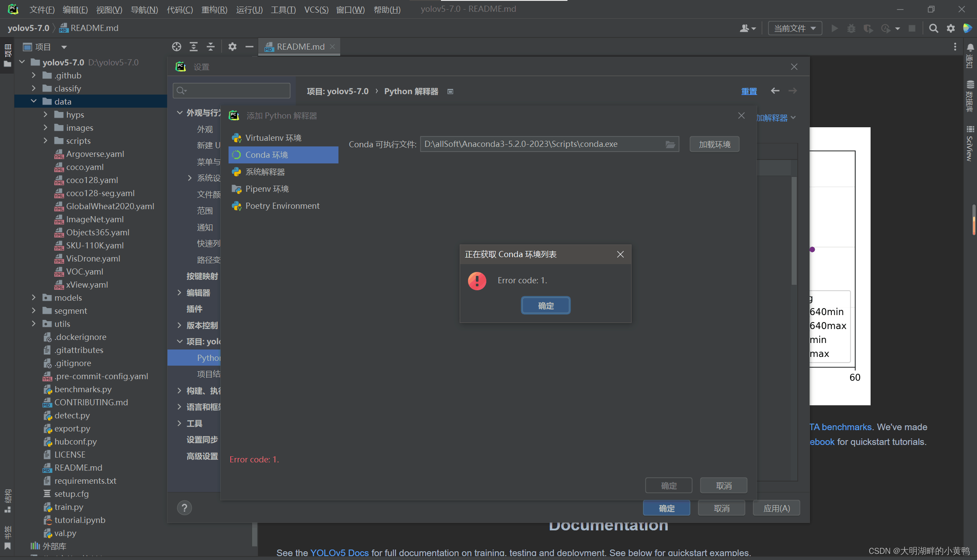
Task: Click the Stop square icon in toolbar
Action: point(912,28)
